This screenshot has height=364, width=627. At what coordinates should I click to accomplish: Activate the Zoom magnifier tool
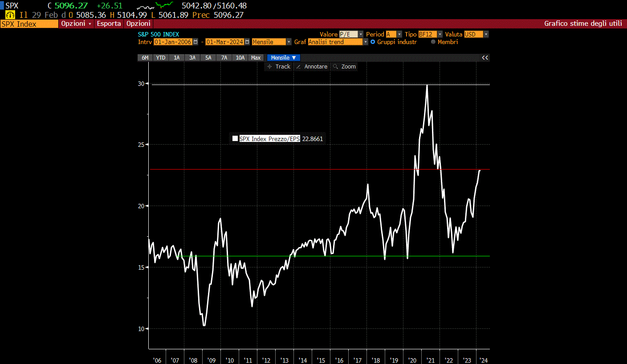(345, 67)
